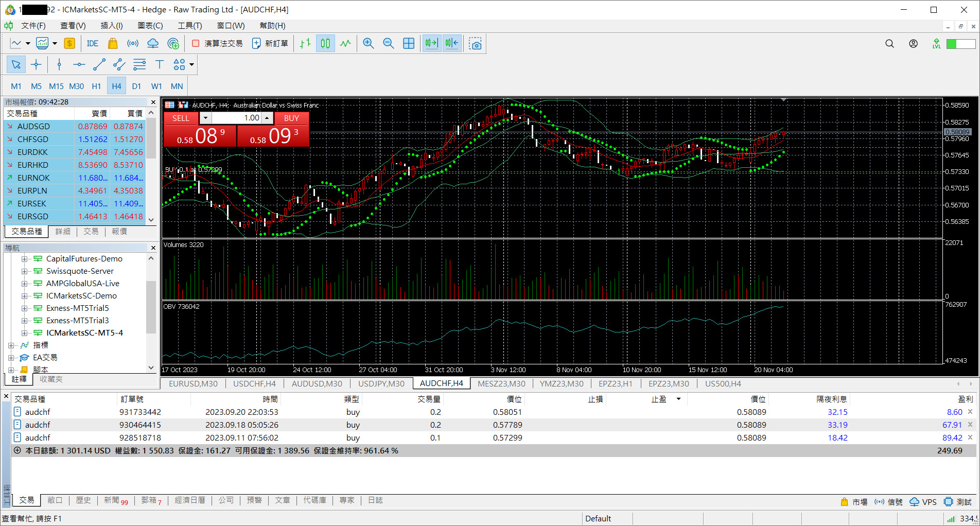The width and height of the screenshot is (980, 526).
Task: Expand the 指標 indicators tree node
Action: (11, 345)
